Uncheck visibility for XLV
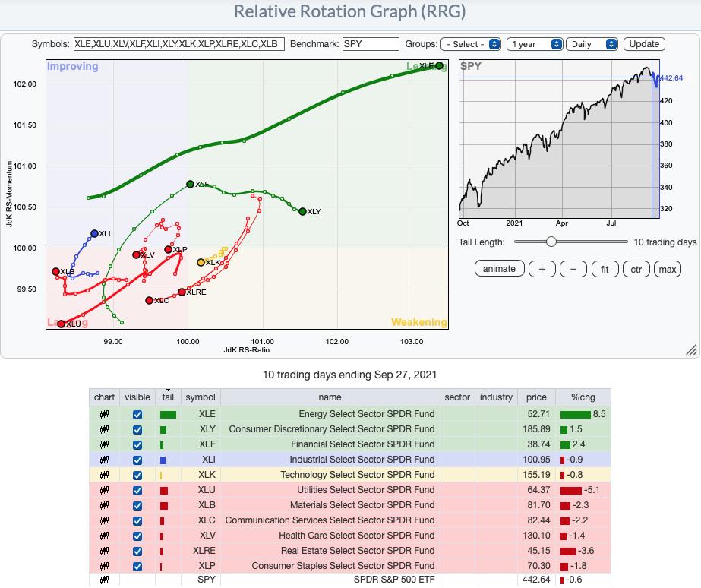Image resolution: width=701 pixels, height=588 pixels. pos(137,536)
